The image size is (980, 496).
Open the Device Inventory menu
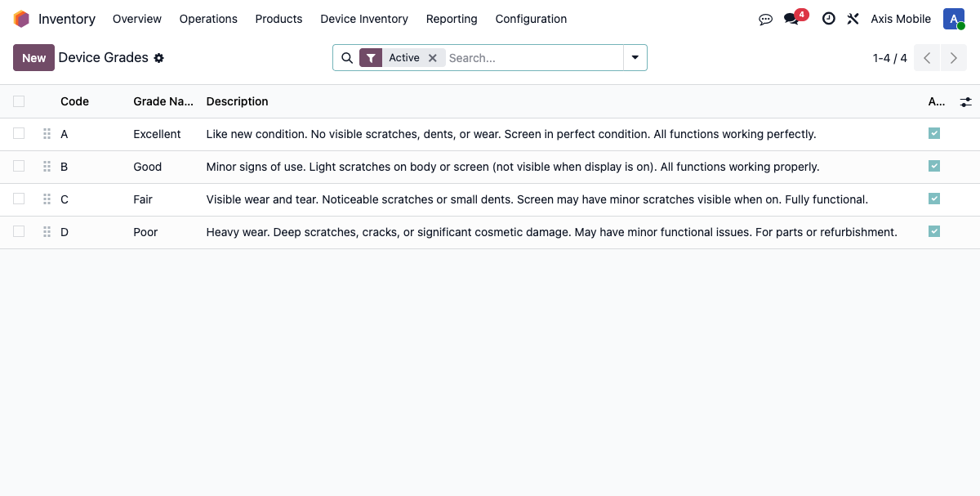pyautogui.click(x=364, y=19)
